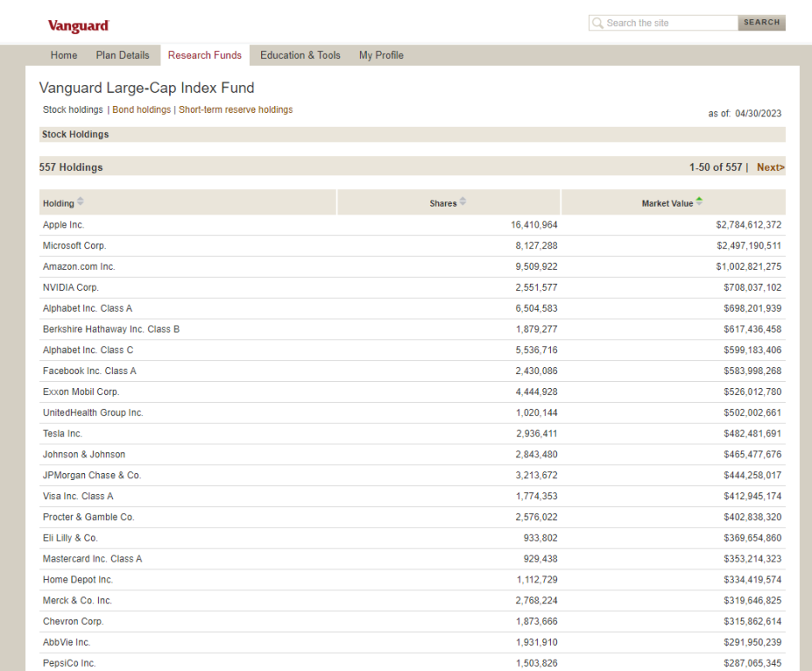Click the as of 04/30/2023 date

click(744, 114)
